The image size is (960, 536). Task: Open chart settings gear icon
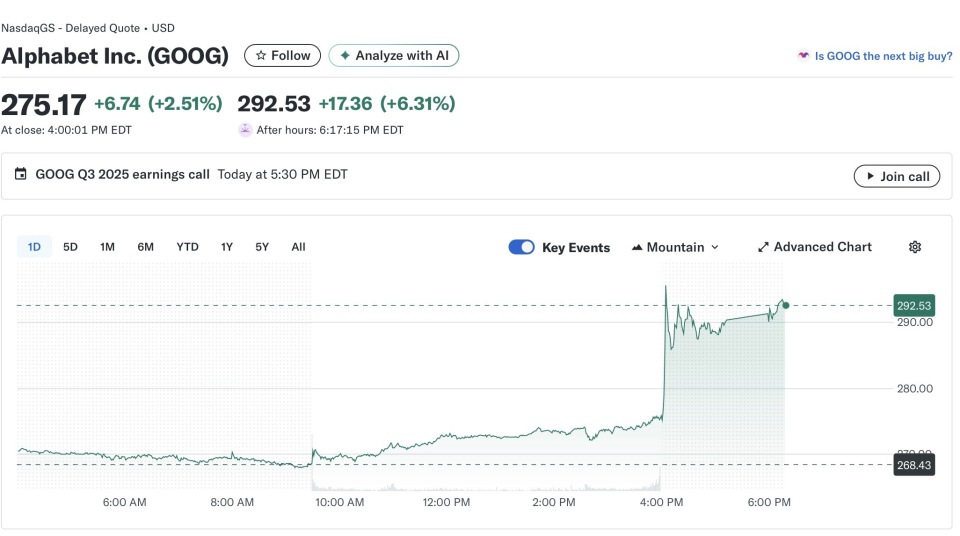914,247
